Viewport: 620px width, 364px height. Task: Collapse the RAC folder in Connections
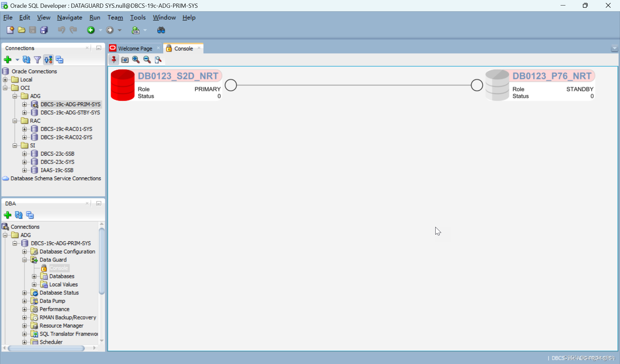click(x=15, y=121)
